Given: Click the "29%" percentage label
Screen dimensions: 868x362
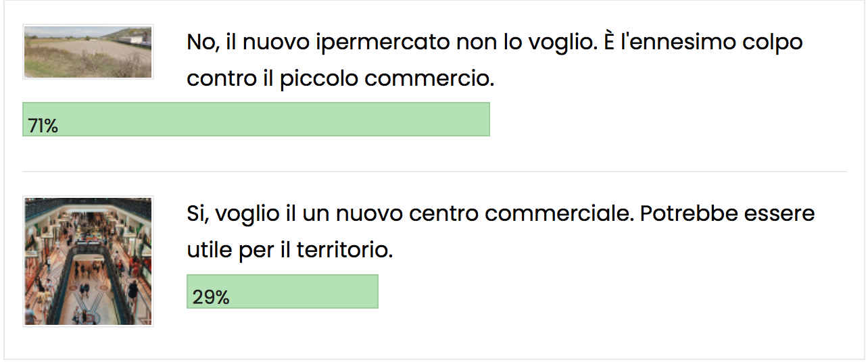Looking at the screenshot, I should tap(211, 297).
